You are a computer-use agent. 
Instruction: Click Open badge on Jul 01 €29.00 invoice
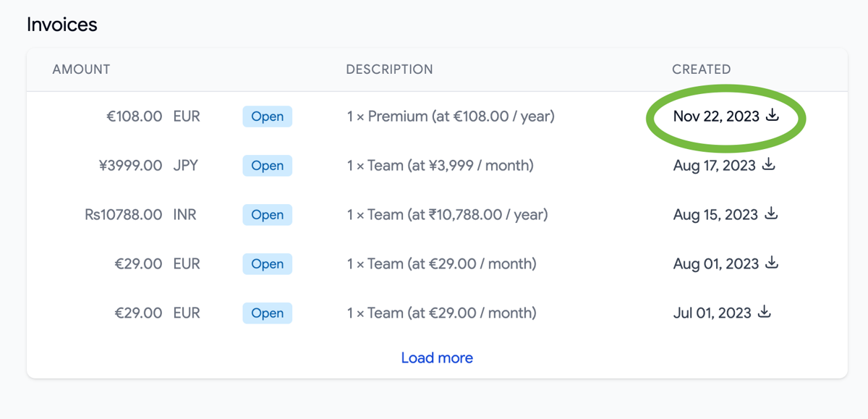(x=267, y=313)
